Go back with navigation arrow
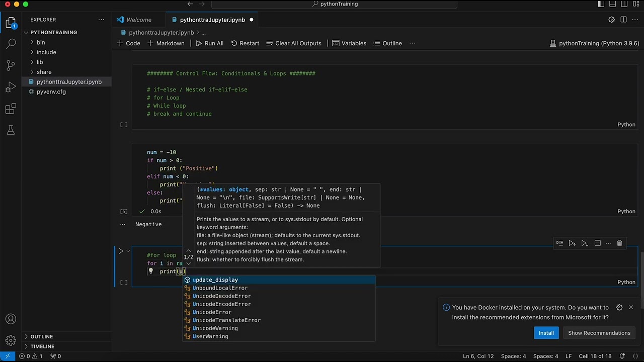644x362 pixels. (x=190, y=4)
